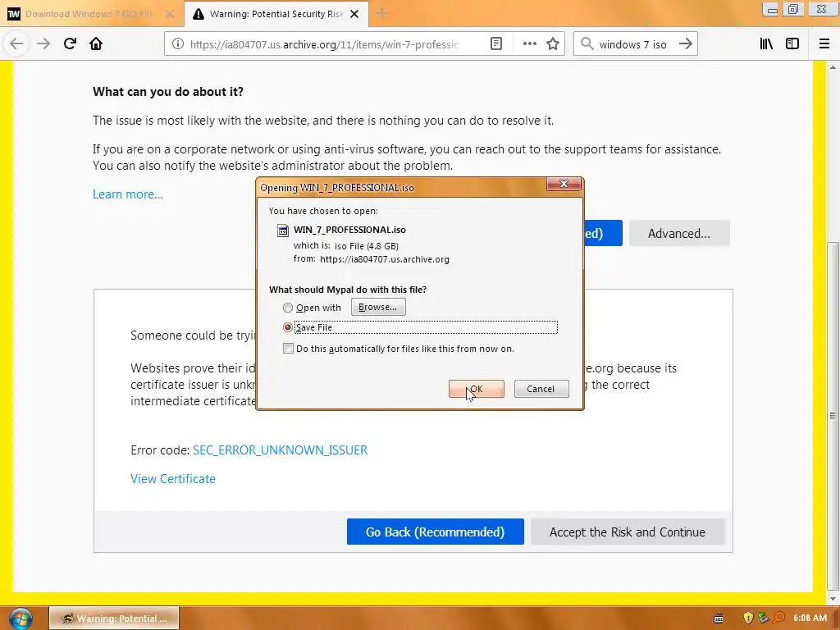Click the address bar URL field
Image resolution: width=840 pixels, height=630 pixels.
(324, 44)
